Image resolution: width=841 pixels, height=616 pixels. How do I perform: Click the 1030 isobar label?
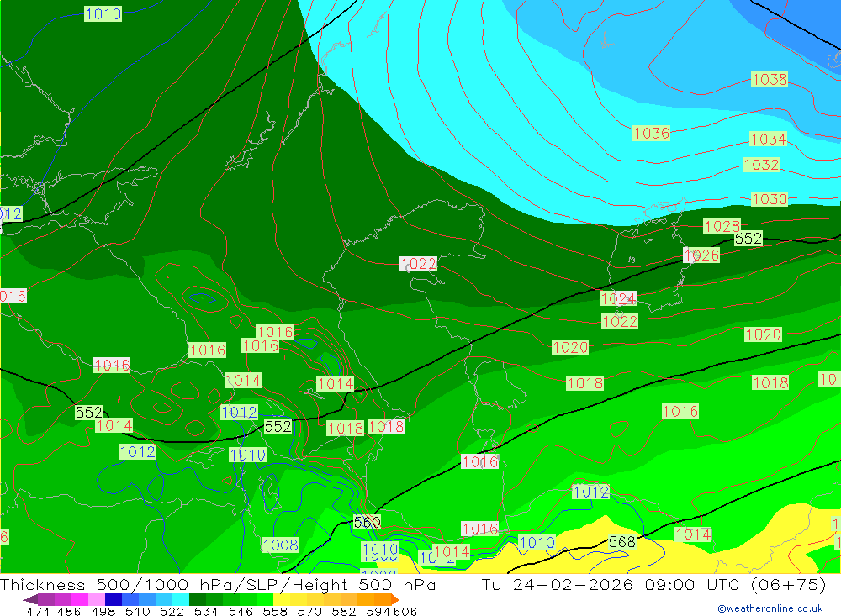(770, 199)
